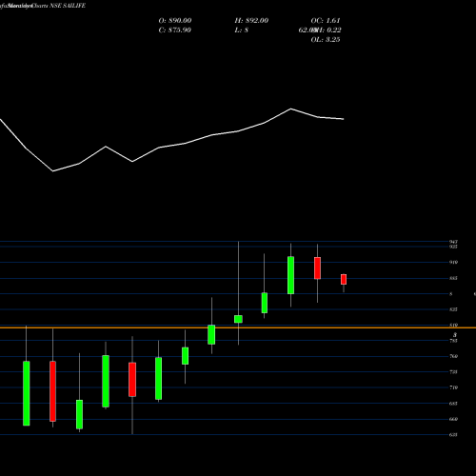
Task: Click the orange horizontal price level line
Action: (x=238, y=327)
